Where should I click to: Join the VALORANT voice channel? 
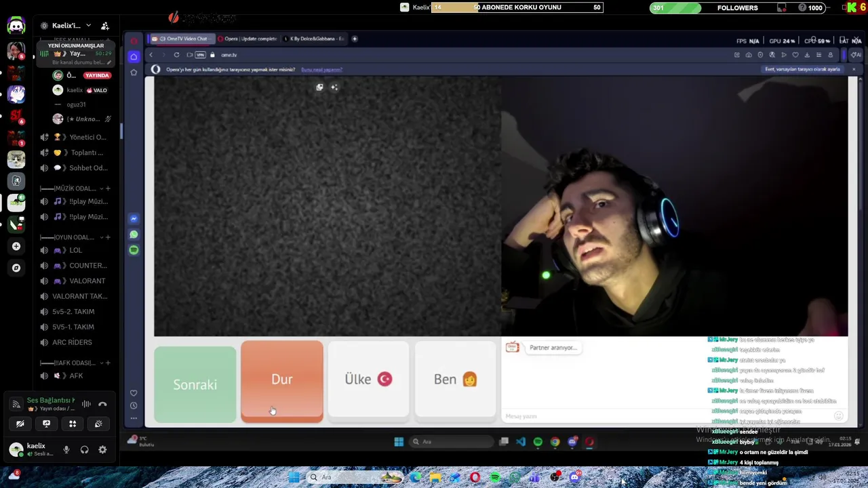point(75,281)
